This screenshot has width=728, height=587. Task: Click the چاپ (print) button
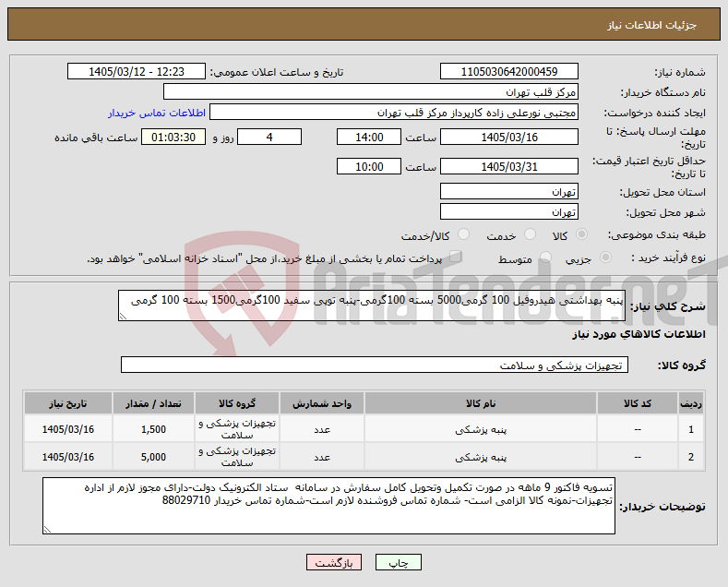point(399,562)
